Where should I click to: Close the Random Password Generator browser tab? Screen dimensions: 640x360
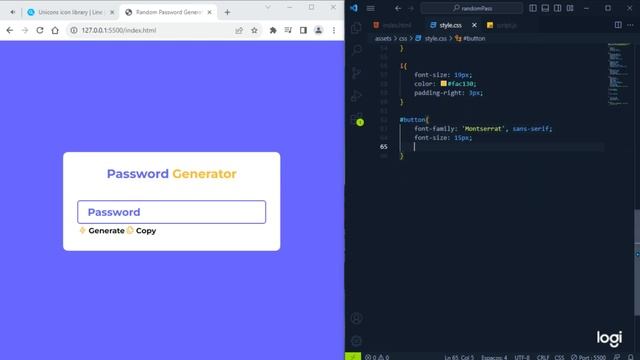point(209,12)
